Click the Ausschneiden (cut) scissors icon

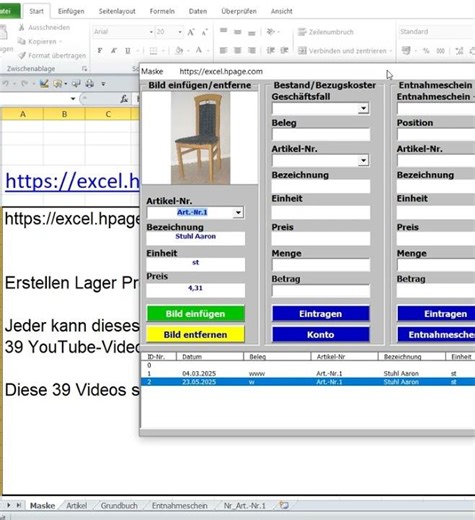click(22, 27)
